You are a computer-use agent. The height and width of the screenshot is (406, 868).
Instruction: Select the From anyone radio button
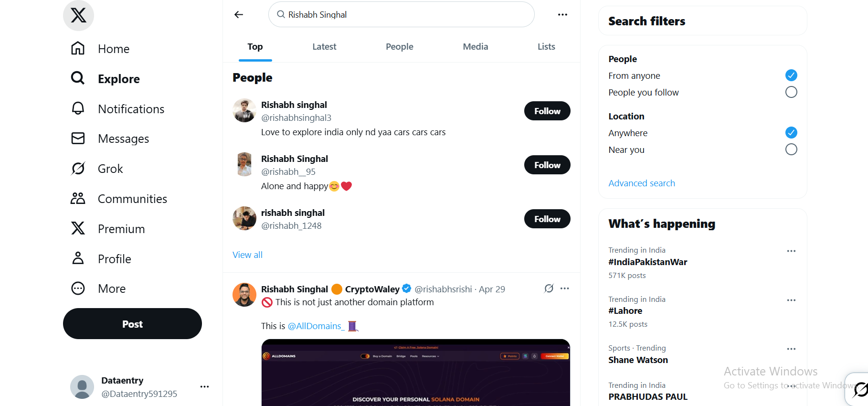(x=791, y=75)
